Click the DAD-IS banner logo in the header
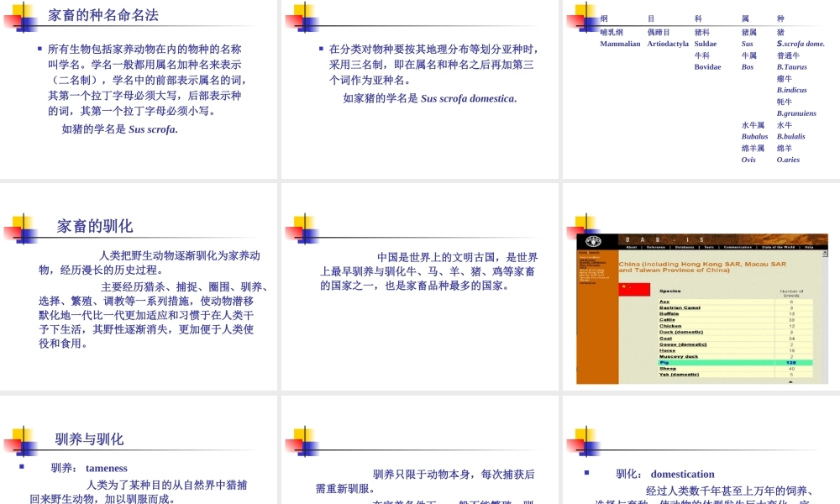 pos(666,239)
